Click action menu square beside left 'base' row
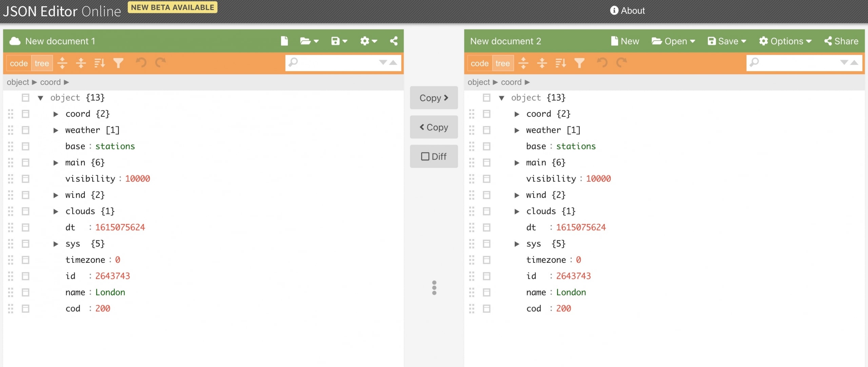868x367 pixels. pyautogui.click(x=25, y=146)
